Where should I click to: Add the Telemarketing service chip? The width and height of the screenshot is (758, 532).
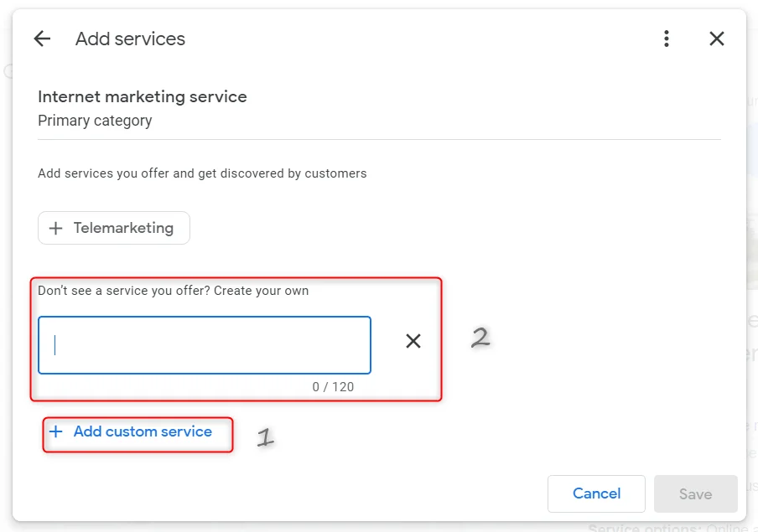pos(114,228)
